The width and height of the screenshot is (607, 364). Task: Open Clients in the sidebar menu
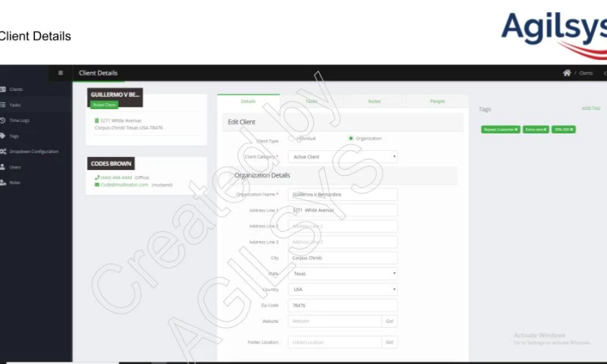[x=16, y=89]
